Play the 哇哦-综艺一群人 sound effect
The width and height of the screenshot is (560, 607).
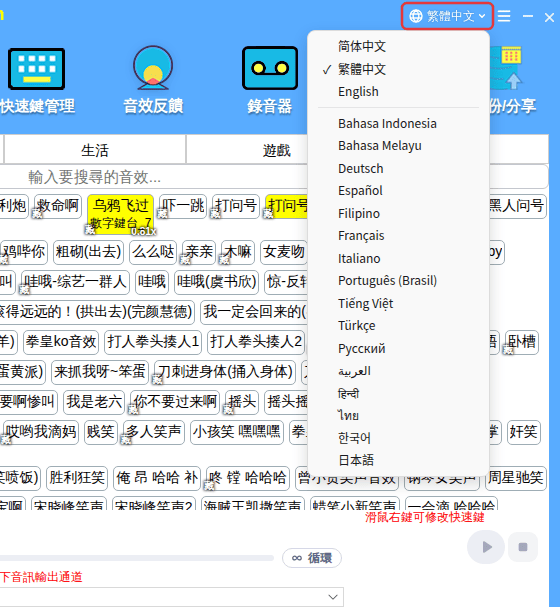(x=75, y=282)
